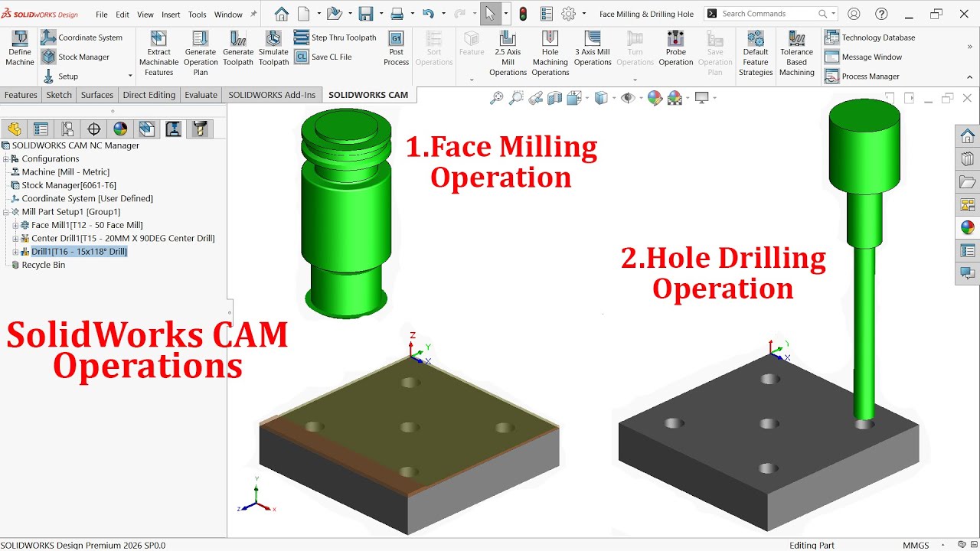Screen dimensions: 980x551
Task: Open the Edit menu
Action: (x=122, y=15)
